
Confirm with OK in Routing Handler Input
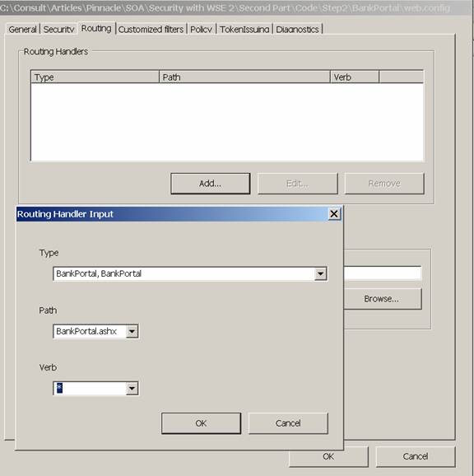click(201, 423)
